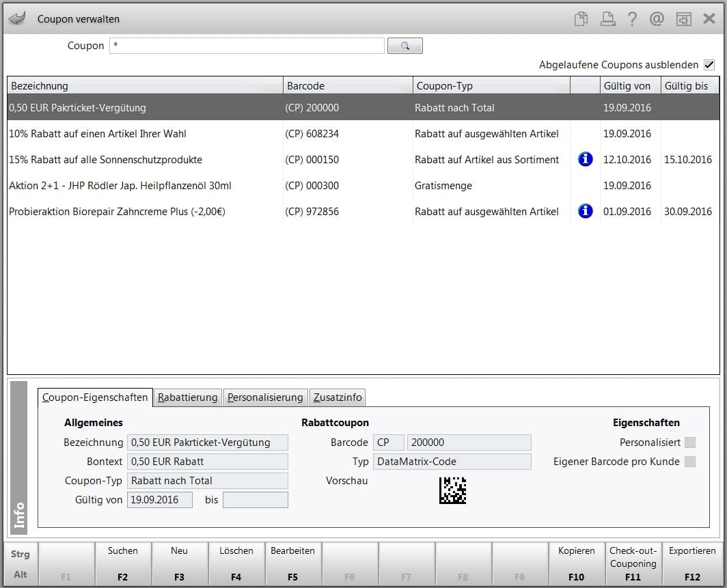Select row 0,50 EUR Pakrticket-Vergütung
This screenshot has height=588, width=727.
pos(363,107)
